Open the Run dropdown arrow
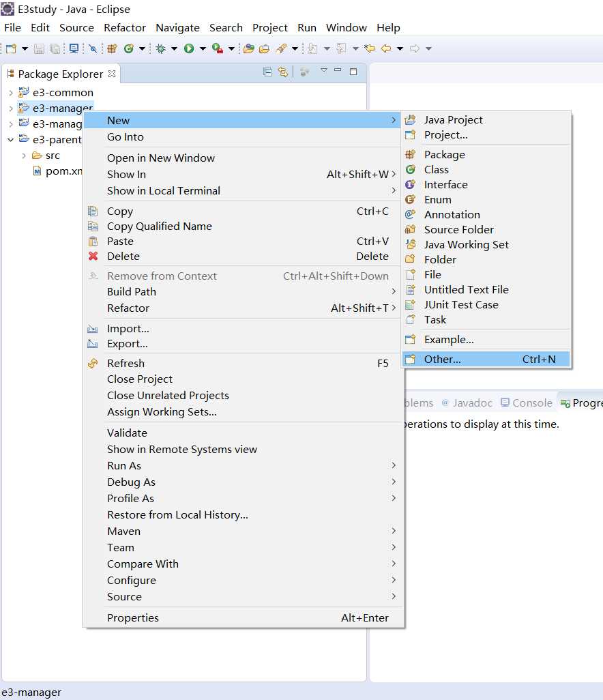603x700 pixels. (x=203, y=48)
